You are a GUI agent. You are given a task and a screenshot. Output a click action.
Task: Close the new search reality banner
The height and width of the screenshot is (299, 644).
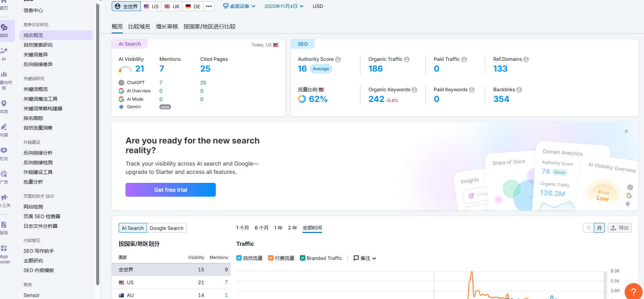626,131
